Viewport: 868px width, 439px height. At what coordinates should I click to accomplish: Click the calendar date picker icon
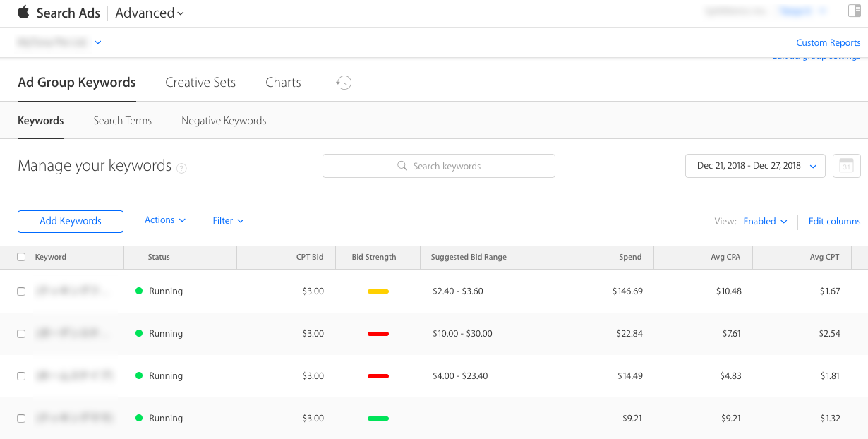coord(846,166)
